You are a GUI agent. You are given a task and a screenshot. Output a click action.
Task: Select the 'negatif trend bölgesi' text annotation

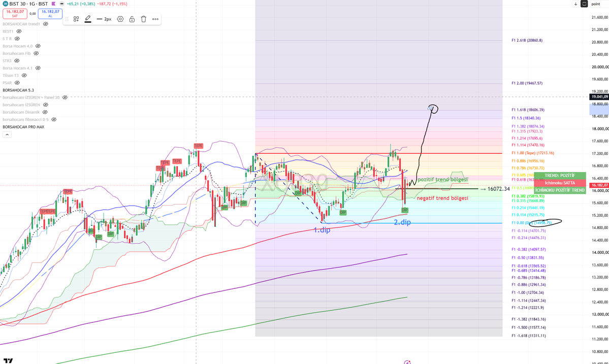click(x=442, y=198)
